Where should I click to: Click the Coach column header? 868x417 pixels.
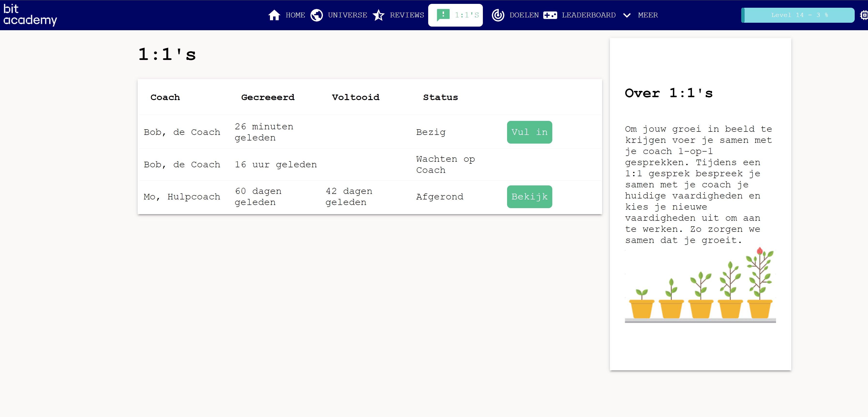click(165, 97)
